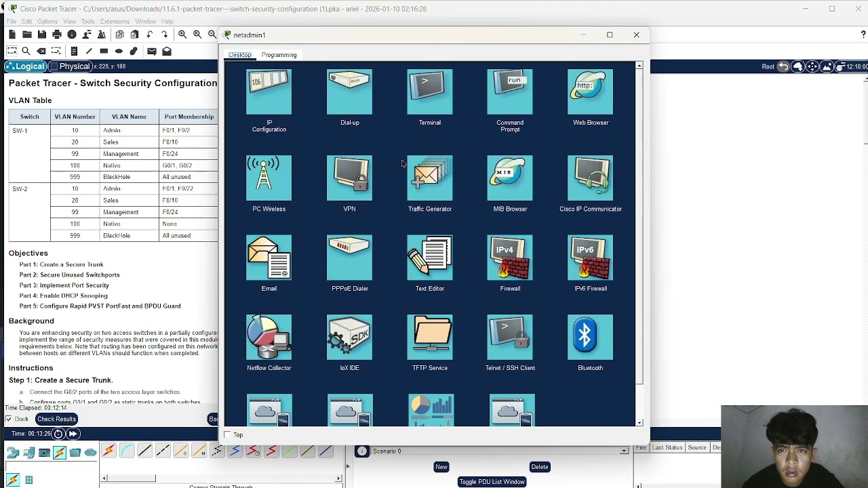Click the Open folder toolbar icon

(27, 35)
